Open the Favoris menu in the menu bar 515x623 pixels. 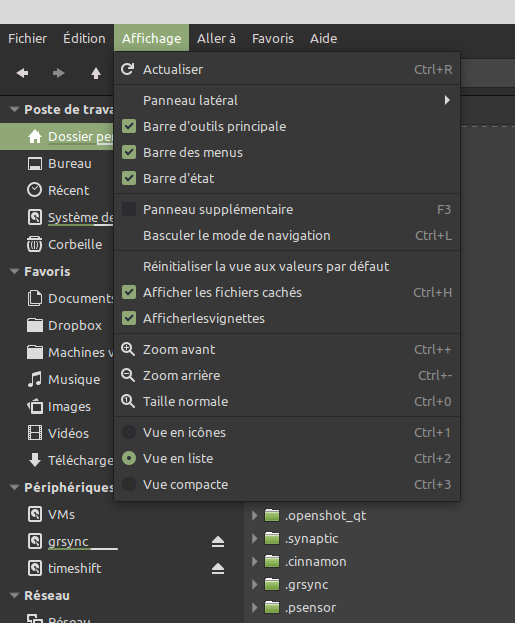[273, 38]
